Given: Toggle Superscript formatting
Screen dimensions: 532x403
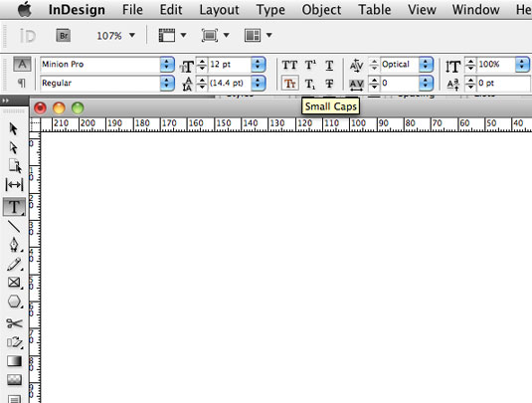Looking at the screenshot, I should (x=310, y=65).
